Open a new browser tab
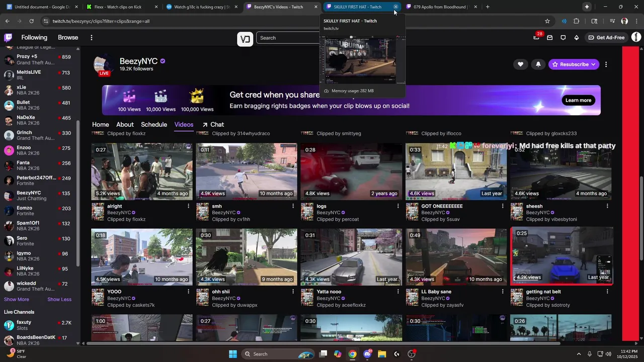644x362 pixels. (488, 7)
